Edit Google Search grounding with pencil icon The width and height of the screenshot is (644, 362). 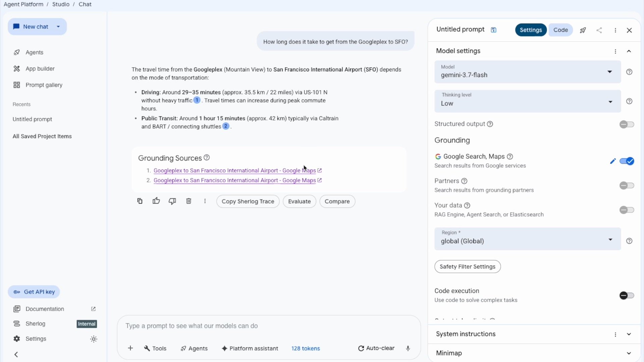pyautogui.click(x=613, y=161)
